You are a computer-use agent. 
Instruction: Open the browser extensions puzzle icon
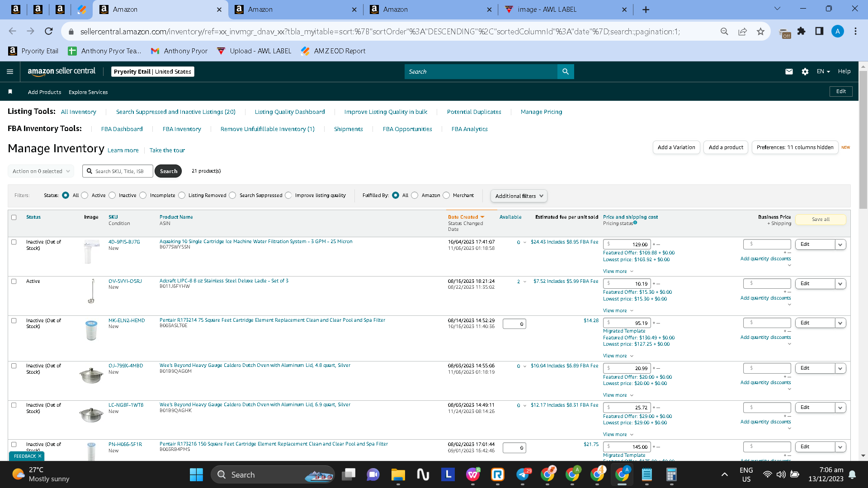pos(801,31)
